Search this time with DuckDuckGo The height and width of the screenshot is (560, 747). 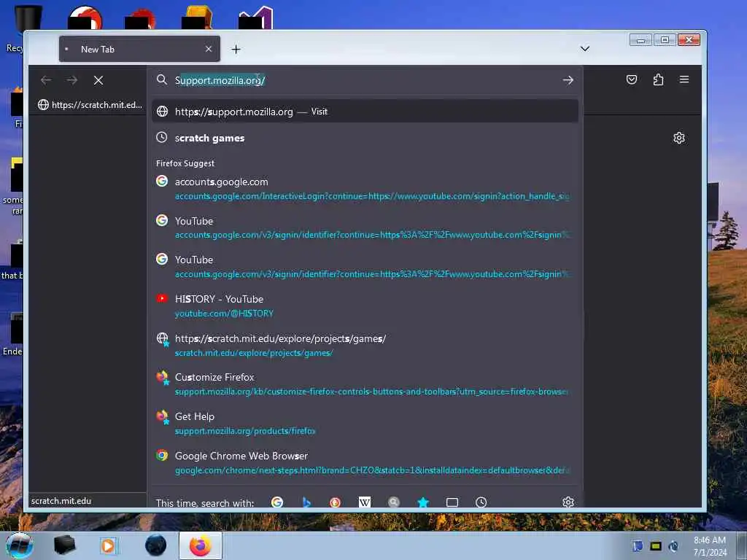pos(336,502)
